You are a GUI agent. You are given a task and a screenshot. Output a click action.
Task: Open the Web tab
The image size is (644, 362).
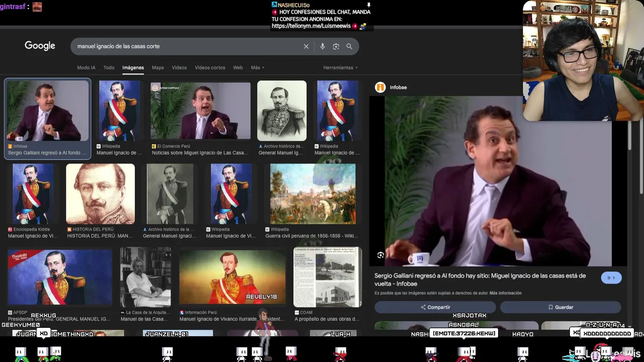238,67
